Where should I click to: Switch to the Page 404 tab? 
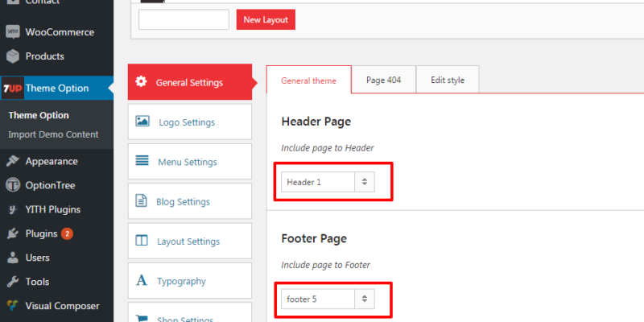(x=384, y=80)
